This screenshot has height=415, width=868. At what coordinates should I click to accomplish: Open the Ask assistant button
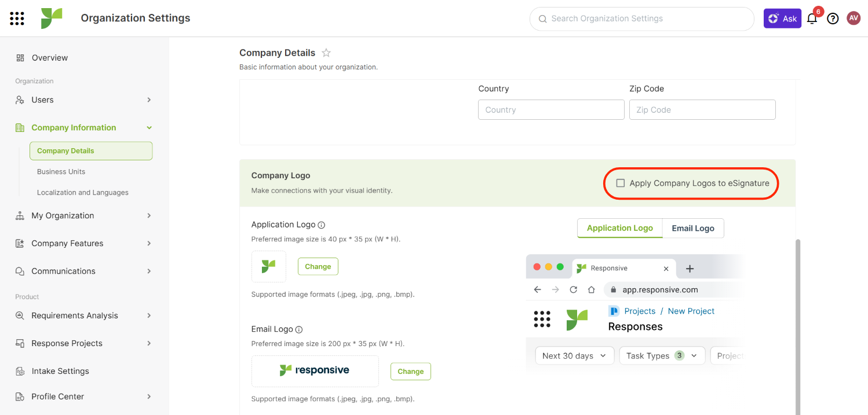[782, 19]
